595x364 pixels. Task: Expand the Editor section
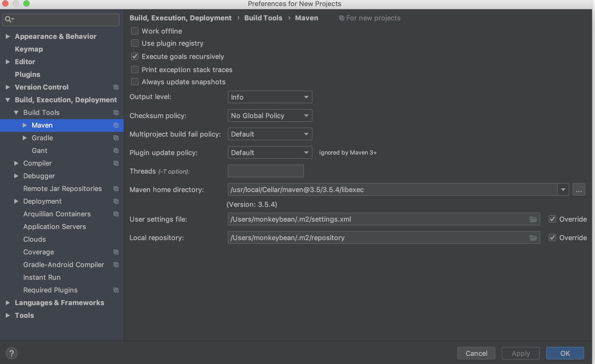[x=8, y=62]
